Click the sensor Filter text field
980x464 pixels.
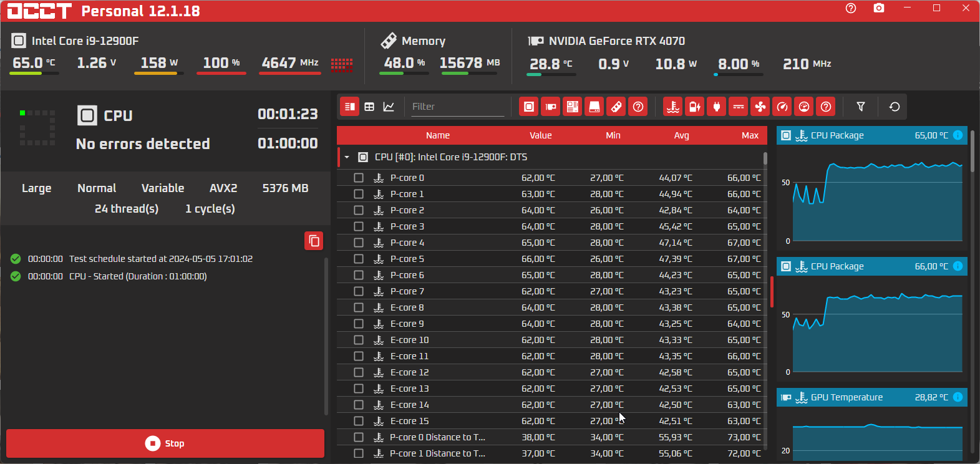[x=457, y=107]
